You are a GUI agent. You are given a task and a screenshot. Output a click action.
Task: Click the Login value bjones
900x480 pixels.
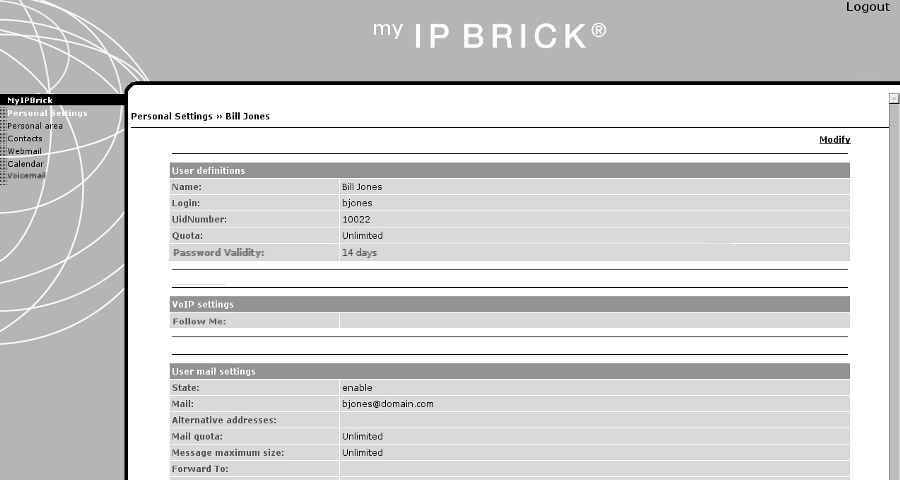click(357, 203)
